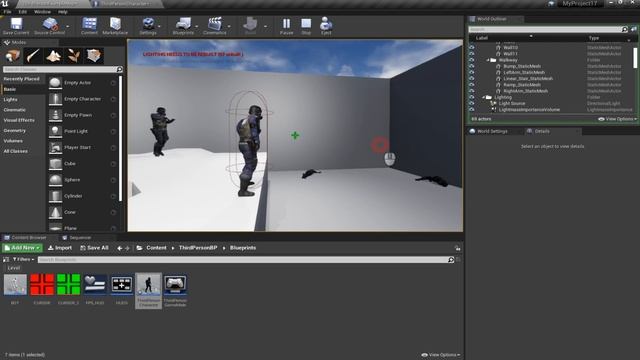640x360 pixels.
Task: Hide LeftArm_StaticMesh via its eye icon
Action: 472,72
